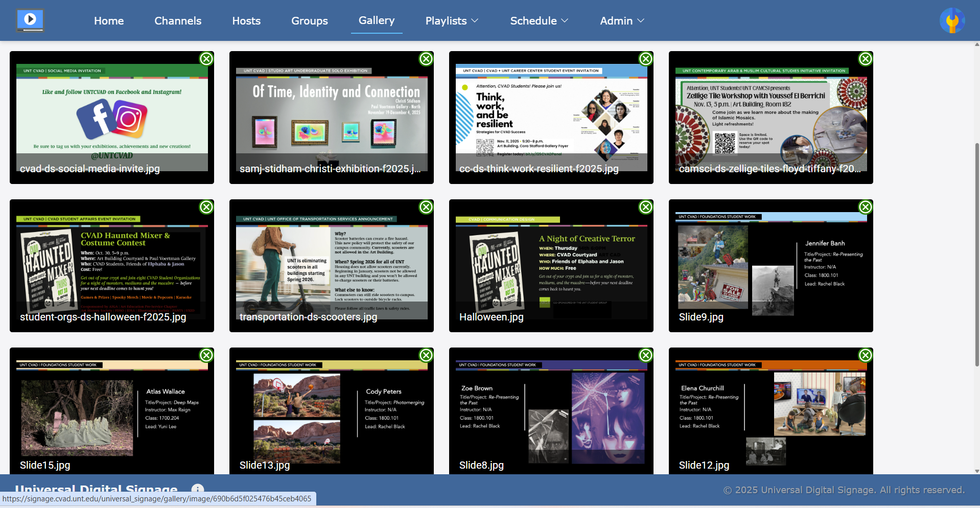Remove cvad-ds-social-media-invite.jpg using its green X icon
980x508 pixels.
point(206,59)
